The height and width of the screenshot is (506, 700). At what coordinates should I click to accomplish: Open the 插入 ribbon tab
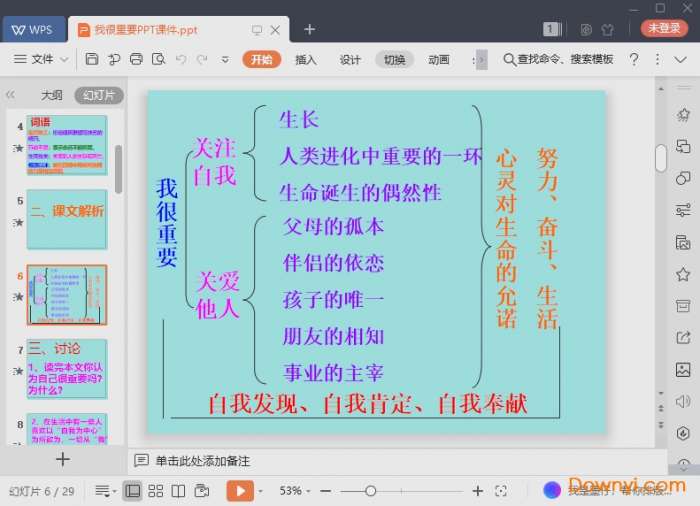tap(306, 60)
